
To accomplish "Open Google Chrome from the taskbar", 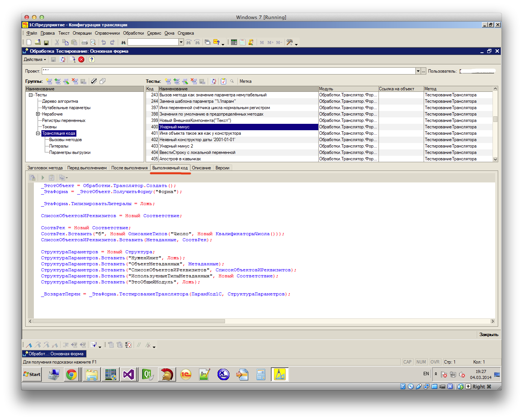I will pyautogui.click(x=71, y=374).
